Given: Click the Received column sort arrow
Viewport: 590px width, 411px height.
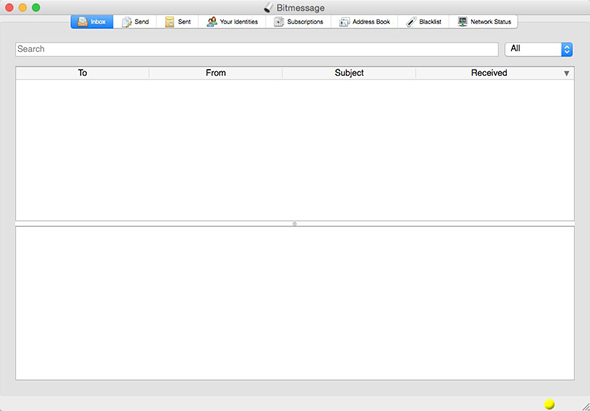Looking at the screenshot, I should [566, 73].
